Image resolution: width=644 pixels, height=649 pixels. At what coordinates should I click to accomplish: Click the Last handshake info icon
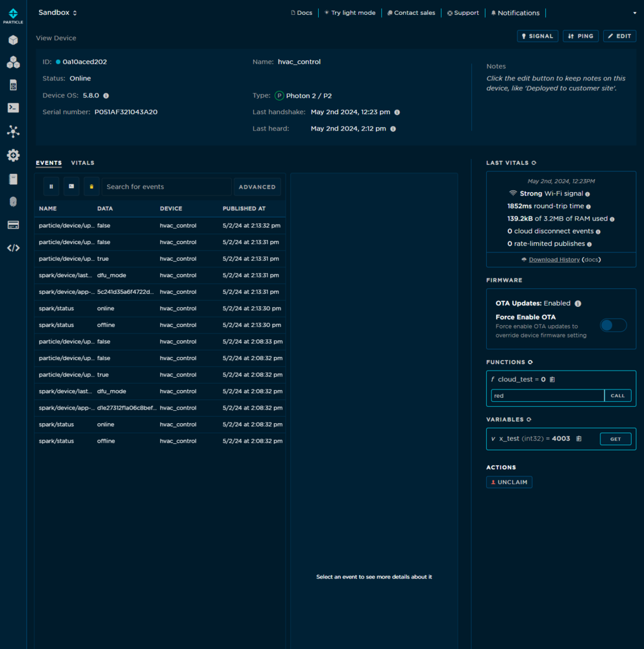(x=397, y=112)
